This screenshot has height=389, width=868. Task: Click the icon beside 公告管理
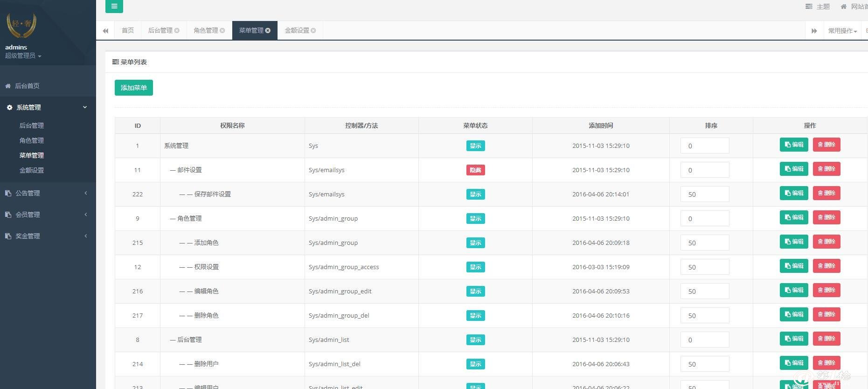pyautogui.click(x=8, y=193)
